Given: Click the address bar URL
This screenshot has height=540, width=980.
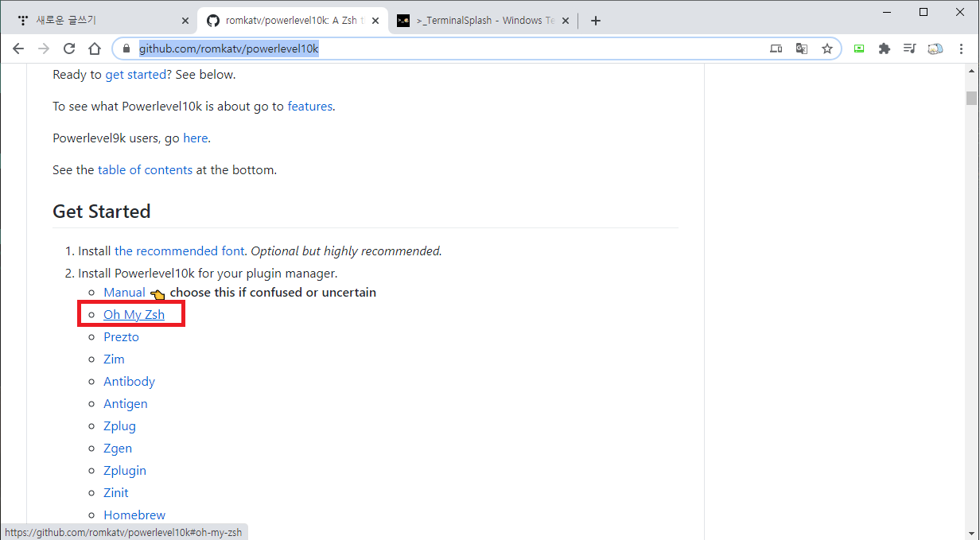Looking at the screenshot, I should coord(229,49).
